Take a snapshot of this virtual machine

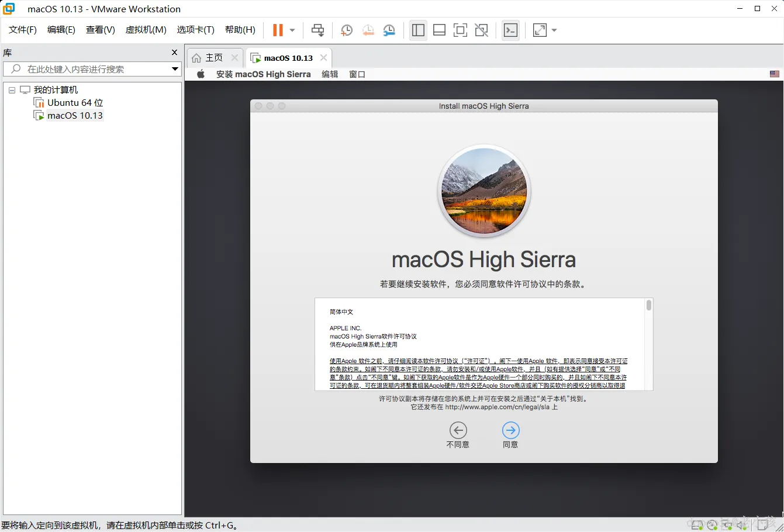pyautogui.click(x=347, y=30)
